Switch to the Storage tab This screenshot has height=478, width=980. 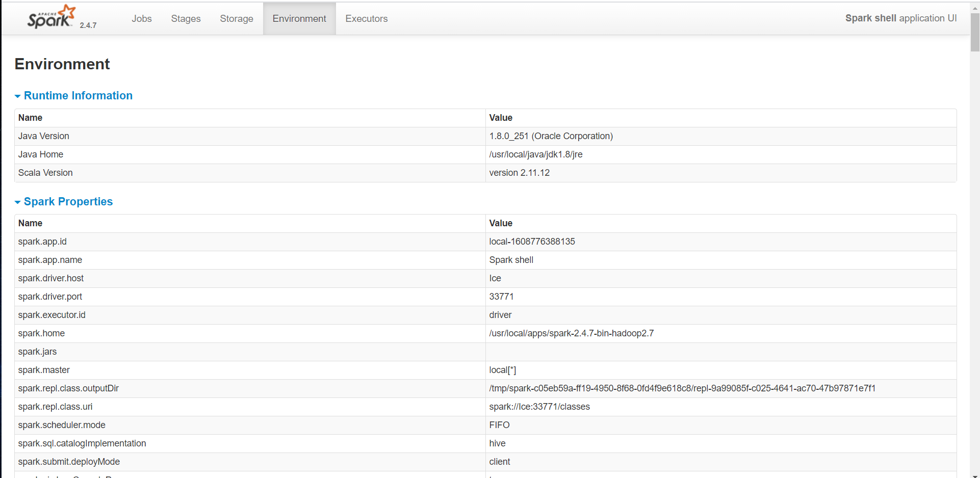point(237,18)
